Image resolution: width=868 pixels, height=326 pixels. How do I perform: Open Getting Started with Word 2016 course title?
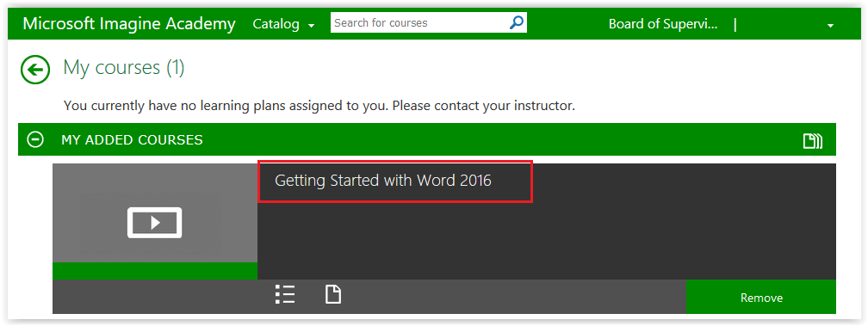[383, 180]
